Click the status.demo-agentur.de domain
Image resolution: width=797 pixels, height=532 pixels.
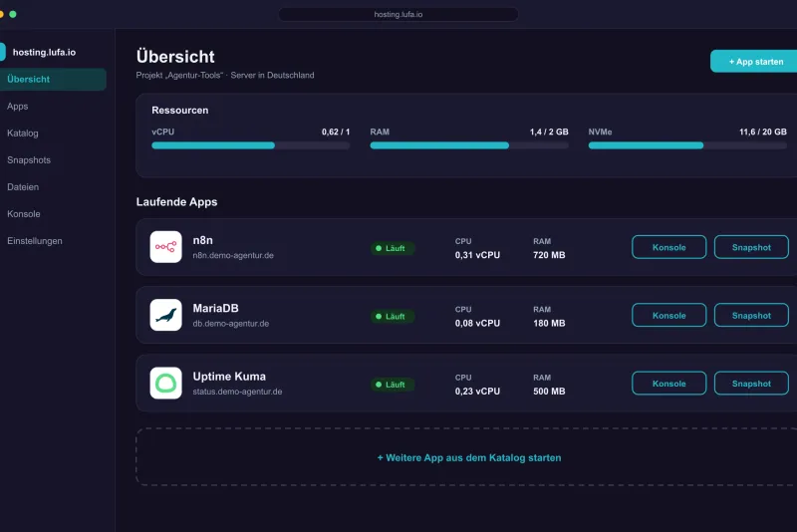pyautogui.click(x=237, y=392)
